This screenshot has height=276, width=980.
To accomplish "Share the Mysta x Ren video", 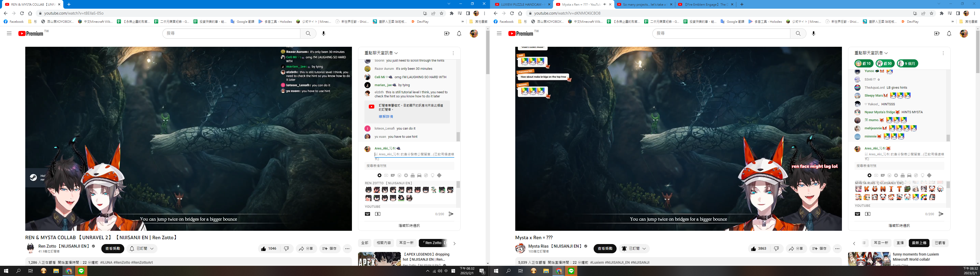I will click(x=796, y=249).
